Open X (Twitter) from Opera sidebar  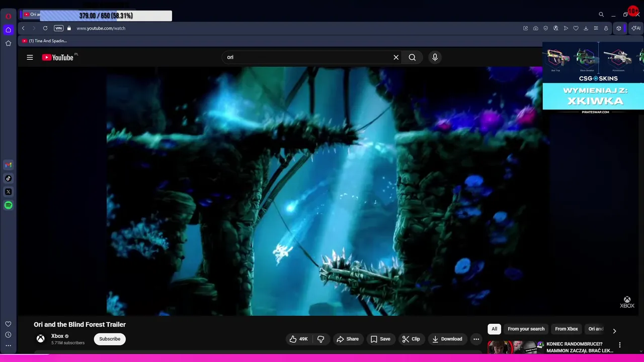coord(8,192)
